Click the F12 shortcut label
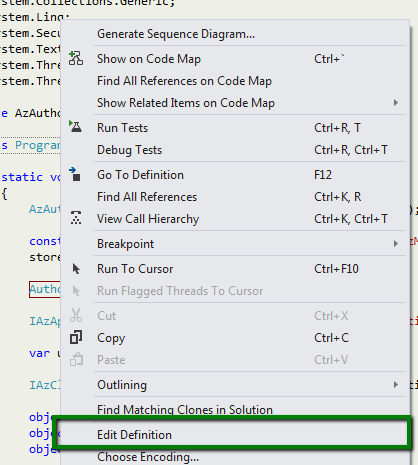Image resolution: width=418 pixels, height=465 pixels. 323,175
